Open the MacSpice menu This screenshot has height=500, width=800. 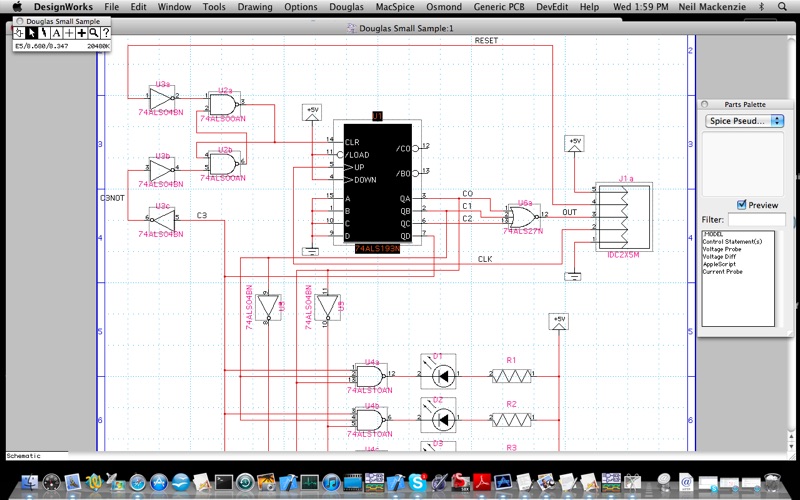tap(395, 7)
